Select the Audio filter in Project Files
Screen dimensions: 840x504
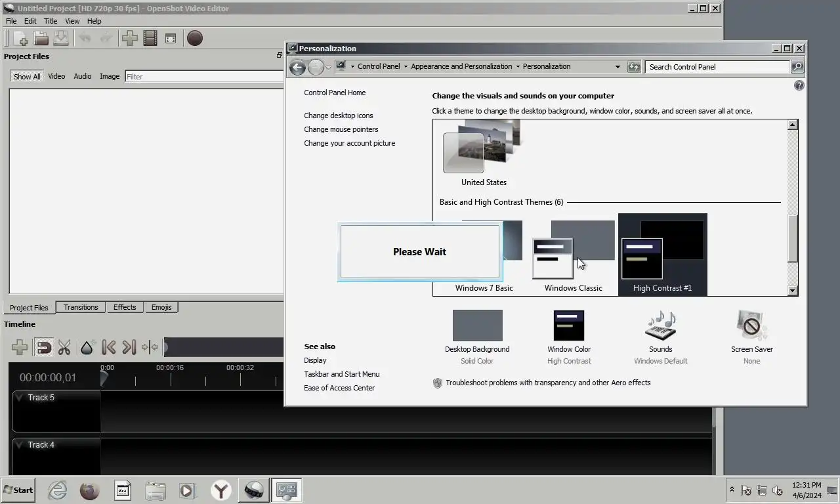pos(83,76)
